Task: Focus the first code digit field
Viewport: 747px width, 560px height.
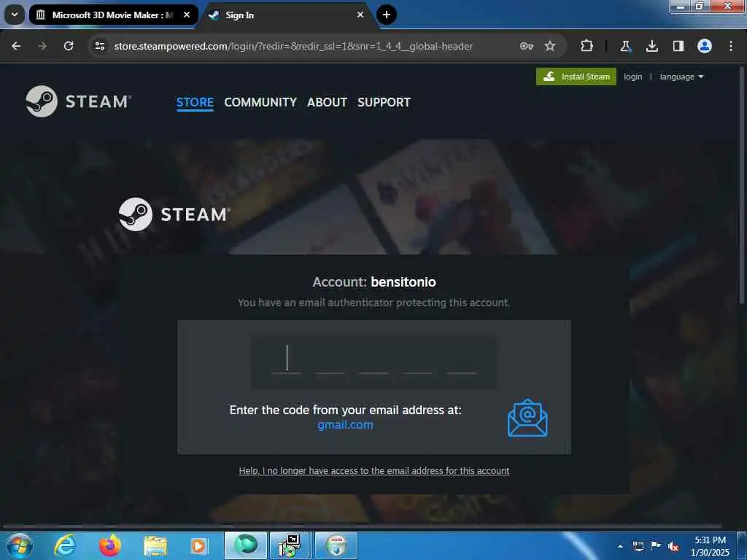Action: coord(286,359)
